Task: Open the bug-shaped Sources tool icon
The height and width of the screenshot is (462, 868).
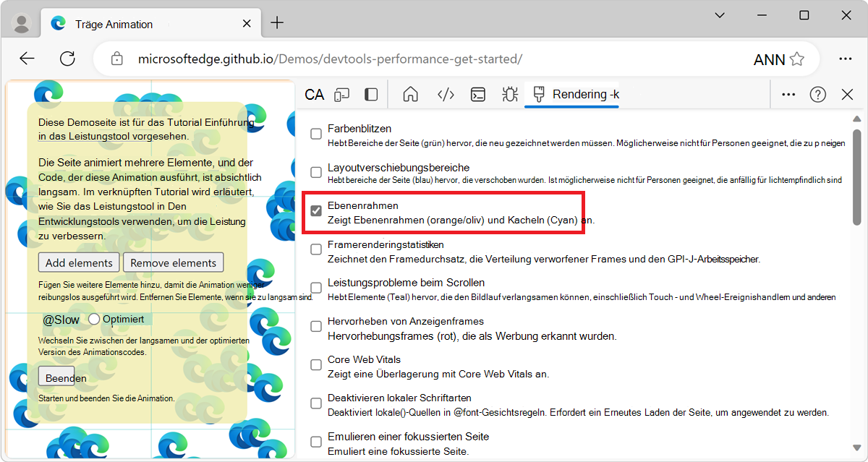Action: point(510,95)
